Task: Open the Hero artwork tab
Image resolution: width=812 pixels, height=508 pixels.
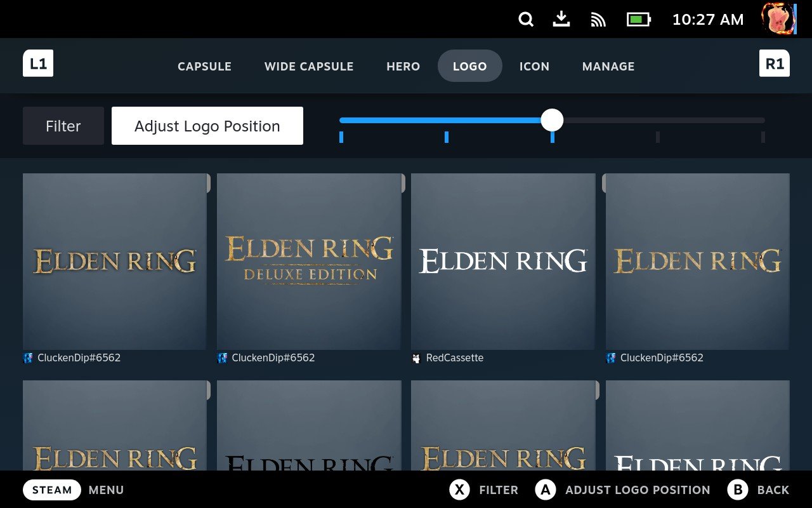Action: pyautogui.click(x=403, y=66)
